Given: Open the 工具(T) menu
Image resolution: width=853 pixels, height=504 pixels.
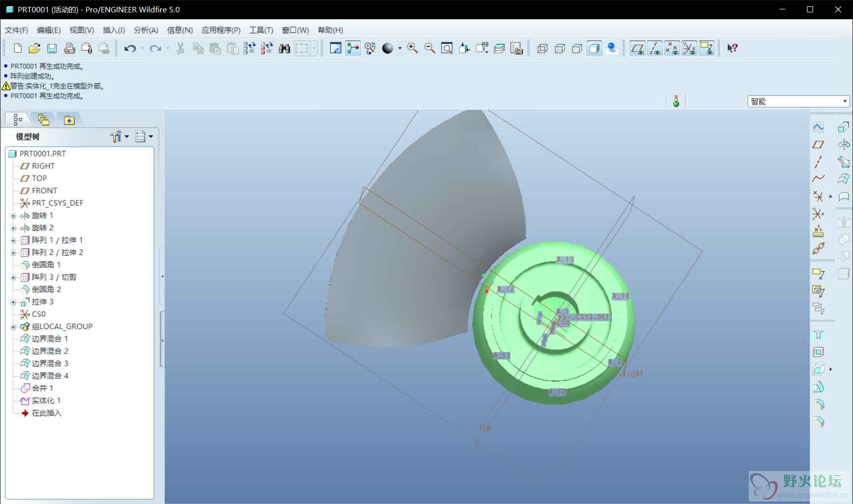Looking at the screenshot, I should point(261,30).
